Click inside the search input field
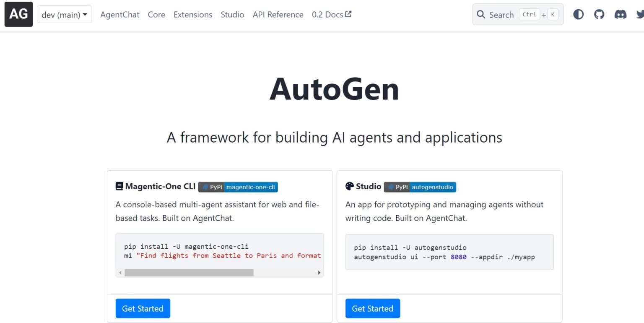Screen dimensions: 644x323 point(502,14)
